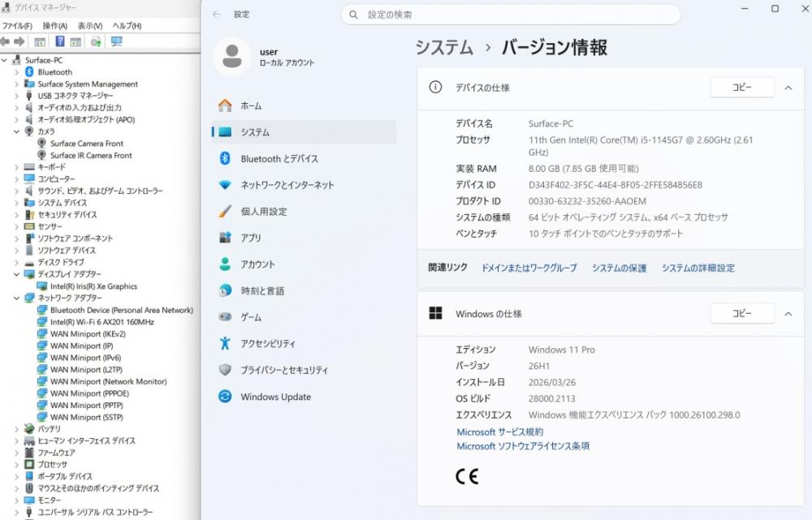Collapse ディスプレイ アダプター node
The width and height of the screenshot is (812, 520).
coord(16,274)
